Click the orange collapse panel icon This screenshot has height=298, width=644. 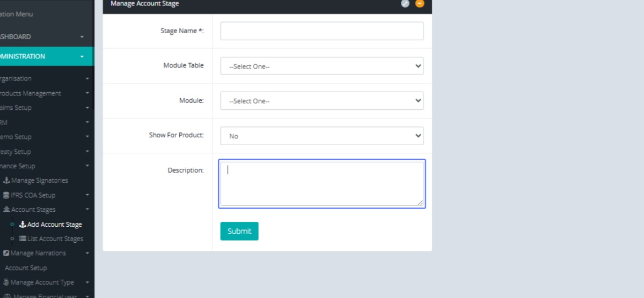[420, 4]
